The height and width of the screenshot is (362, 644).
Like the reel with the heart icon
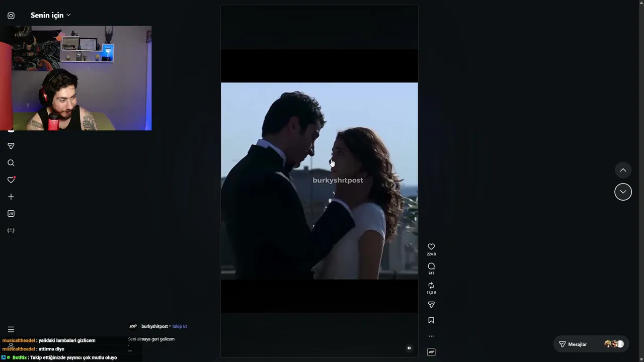click(x=431, y=246)
